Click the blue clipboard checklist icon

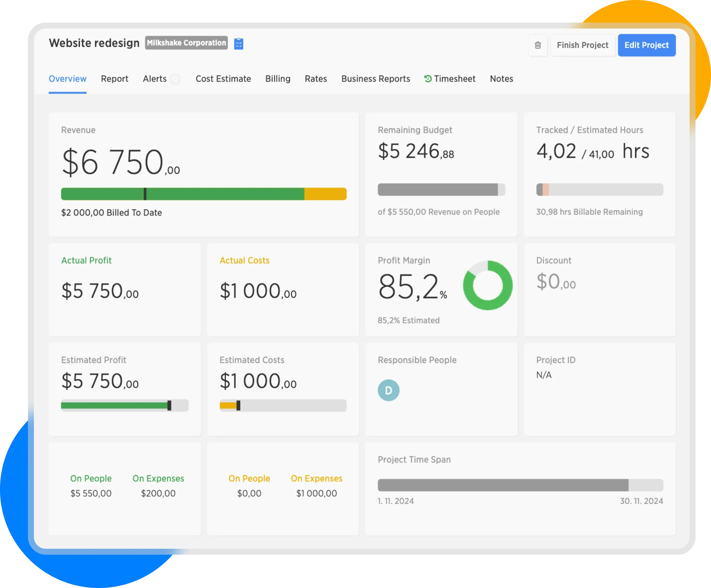(238, 44)
